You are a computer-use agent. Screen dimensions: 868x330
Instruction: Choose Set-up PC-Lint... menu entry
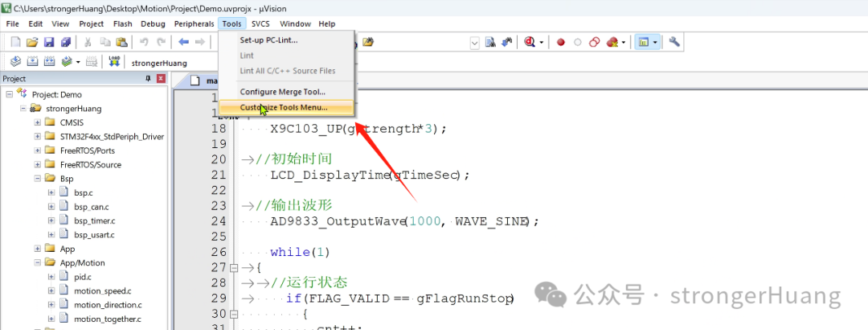286,40
